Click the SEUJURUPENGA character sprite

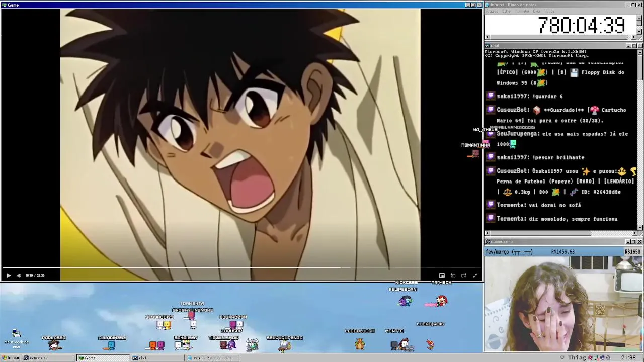tap(285, 345)
